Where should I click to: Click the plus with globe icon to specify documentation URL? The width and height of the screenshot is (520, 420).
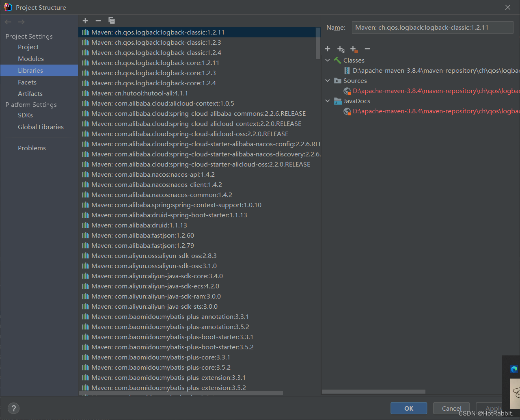[341, 49]
